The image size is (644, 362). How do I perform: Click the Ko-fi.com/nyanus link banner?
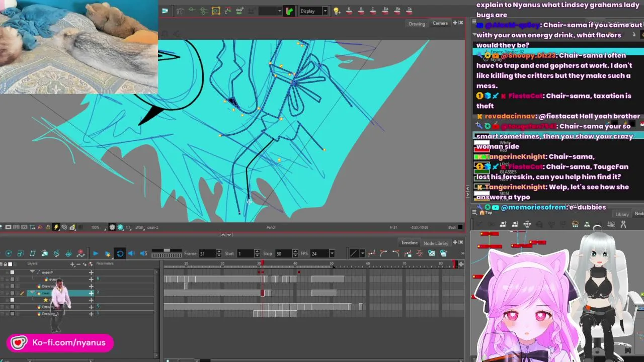tap(60, 343)
